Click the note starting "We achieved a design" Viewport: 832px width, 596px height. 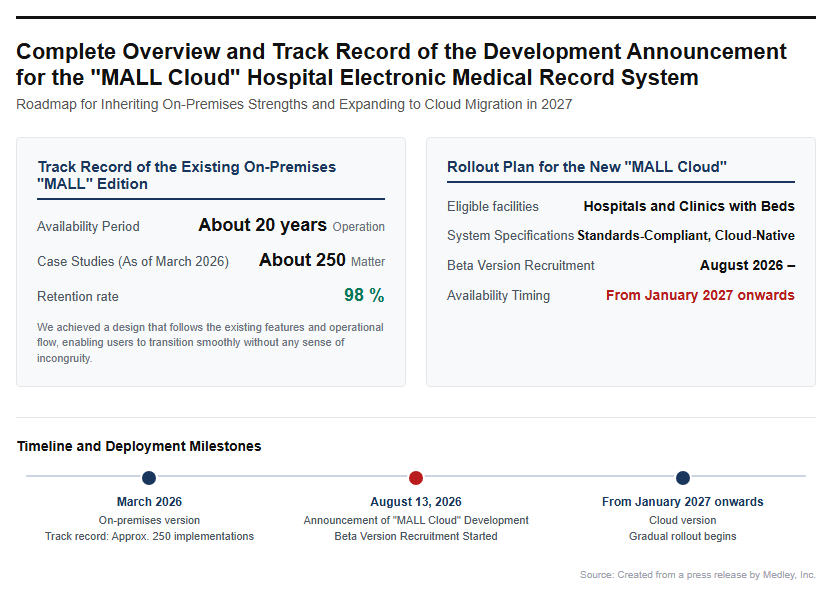click(x=210, y=342)
